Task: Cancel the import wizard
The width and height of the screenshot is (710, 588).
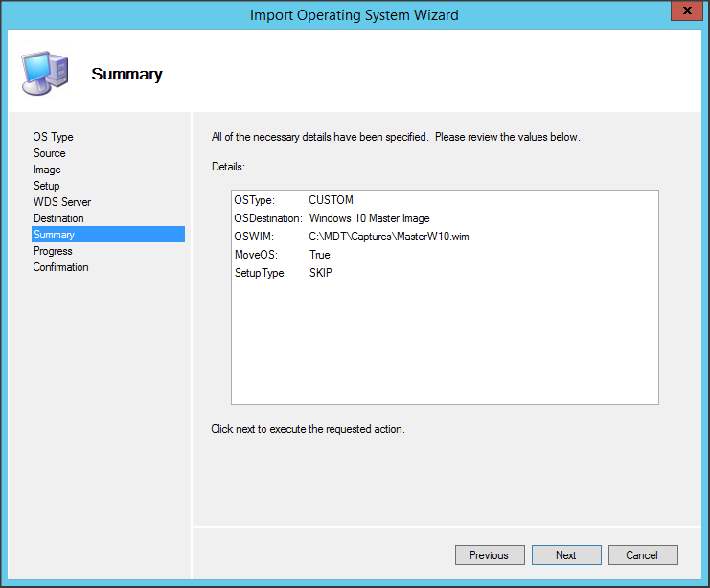Action: pos(641,555)
